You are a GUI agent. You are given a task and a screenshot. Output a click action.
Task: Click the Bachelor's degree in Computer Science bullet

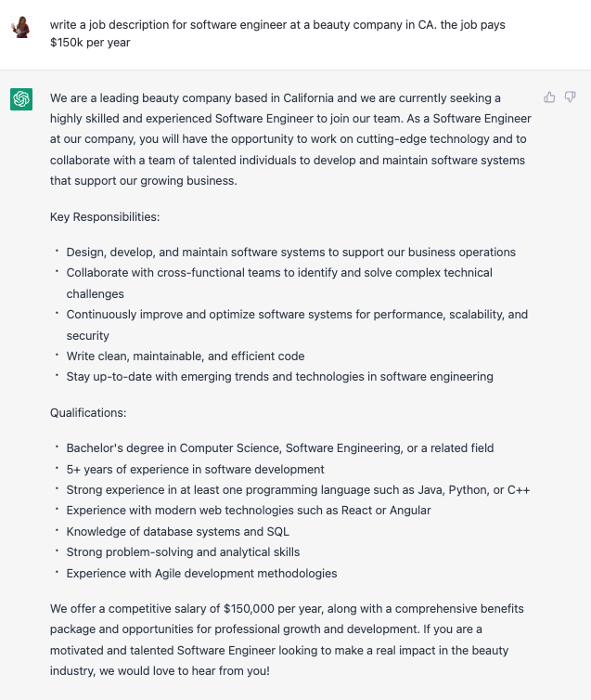point(280,448)
